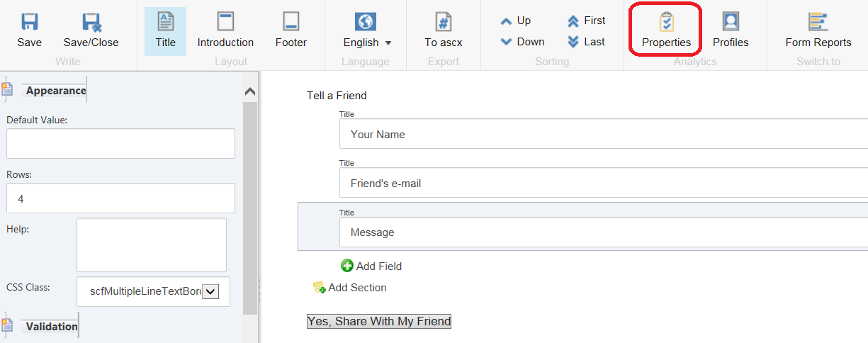868x343 pixels.
Task: Toggle the Introduction layout option
Action: [225, 31]
